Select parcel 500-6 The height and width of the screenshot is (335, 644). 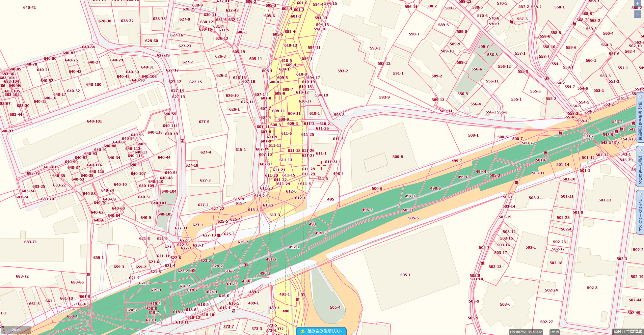click(x=377, y=189)
